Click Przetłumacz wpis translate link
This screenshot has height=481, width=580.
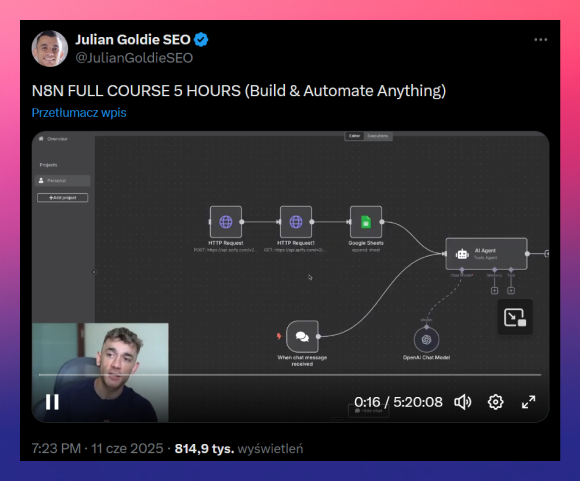click(79, 112)
